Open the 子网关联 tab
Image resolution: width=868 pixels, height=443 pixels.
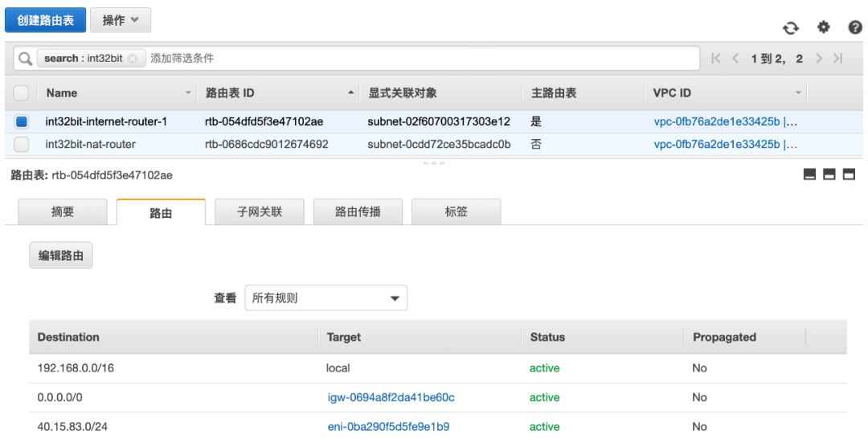260,211
